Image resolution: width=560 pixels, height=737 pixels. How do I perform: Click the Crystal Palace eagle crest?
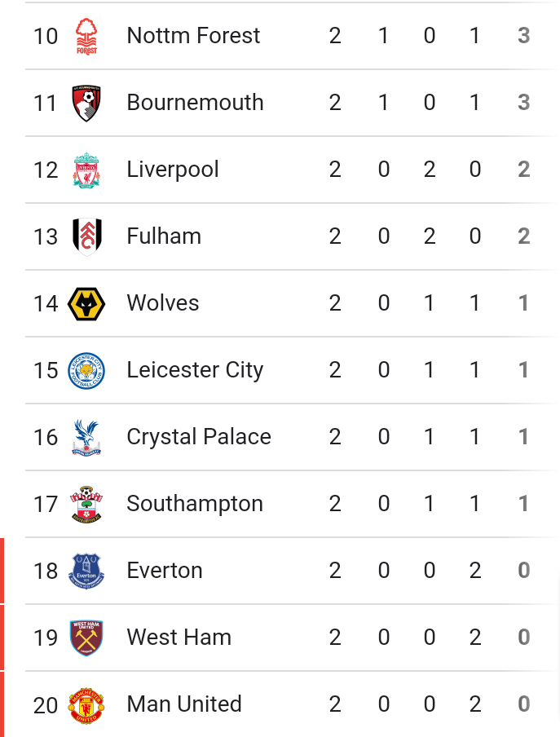tap(86, 437)
